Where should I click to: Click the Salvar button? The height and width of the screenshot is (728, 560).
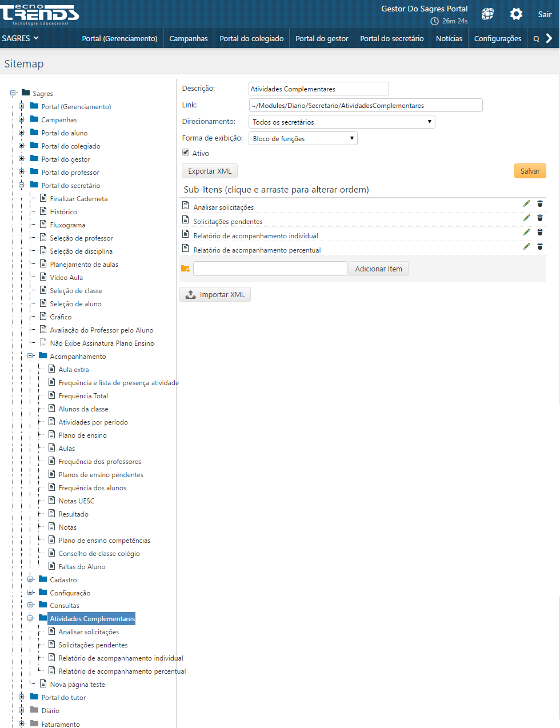point(530,171)
